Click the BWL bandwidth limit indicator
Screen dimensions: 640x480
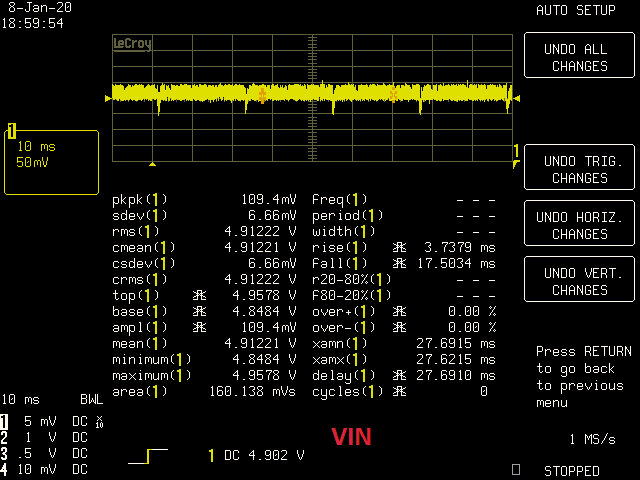[x=91, y=399]
